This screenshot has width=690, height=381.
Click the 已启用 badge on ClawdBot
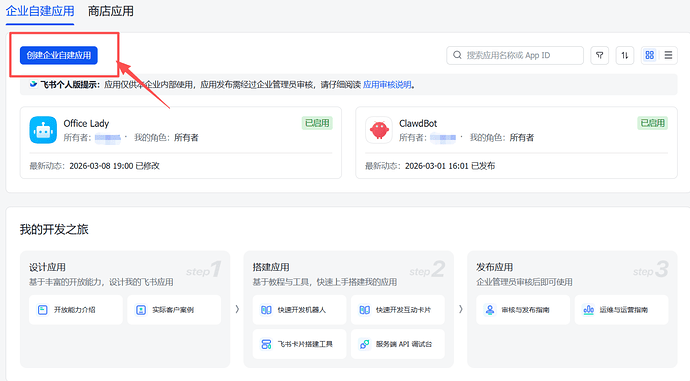click(x=653, y=123)
